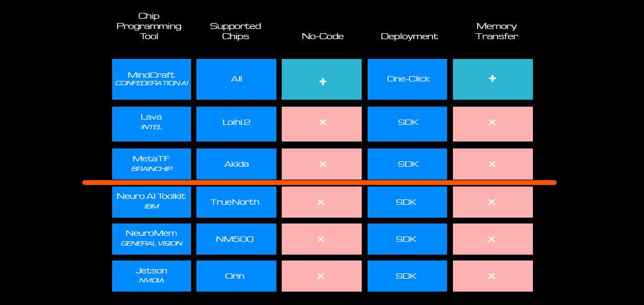This screenshot has height=305, width=644.
Task: Select the Jetson NVIDIA tool cell
Action: click(151, 276)
